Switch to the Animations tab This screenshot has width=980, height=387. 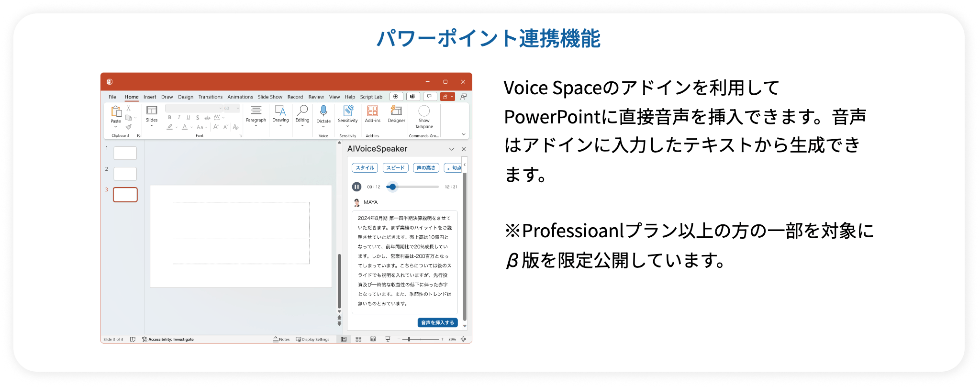coord(240,97)
